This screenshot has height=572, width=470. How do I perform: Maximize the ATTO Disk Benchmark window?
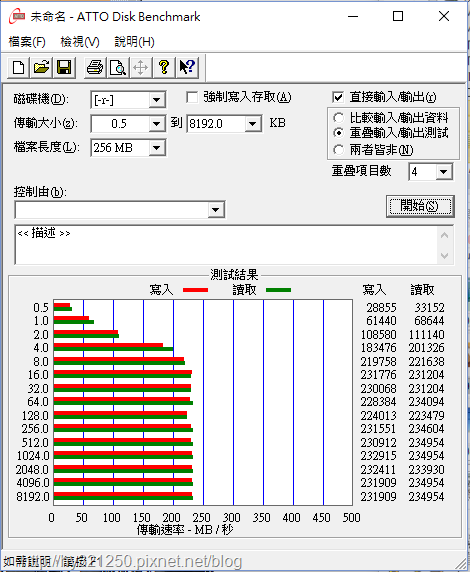pyautogui.click(x=398, y=16)
